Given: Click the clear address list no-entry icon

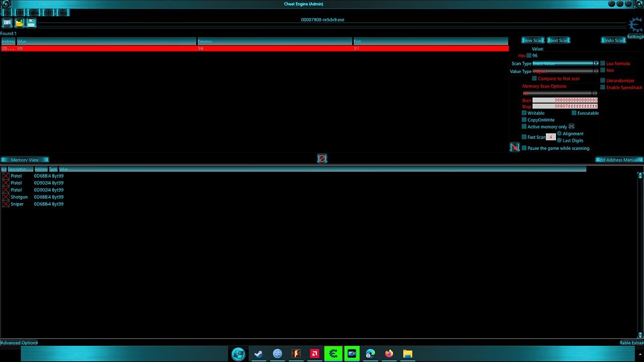Looking at the screenshot, I should pyautogui.click(x=322, y=158).
